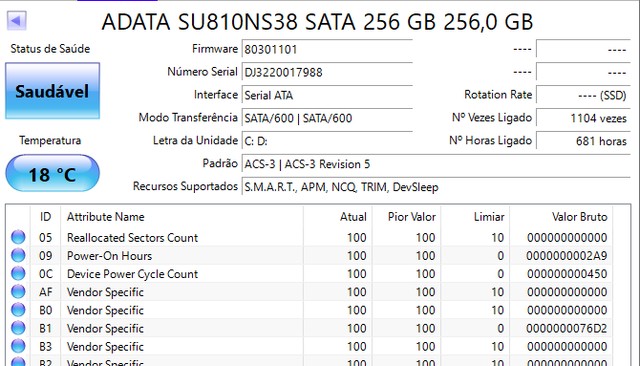Click status orb of attribute AF
640x366 pixels.
click(x=18, y=292)
